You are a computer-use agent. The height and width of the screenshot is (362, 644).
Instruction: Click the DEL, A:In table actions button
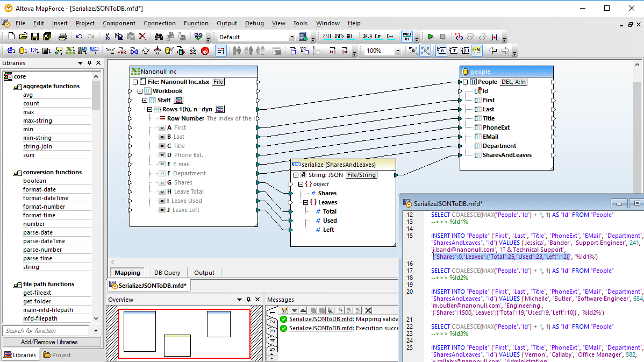[x=514, y=82]
